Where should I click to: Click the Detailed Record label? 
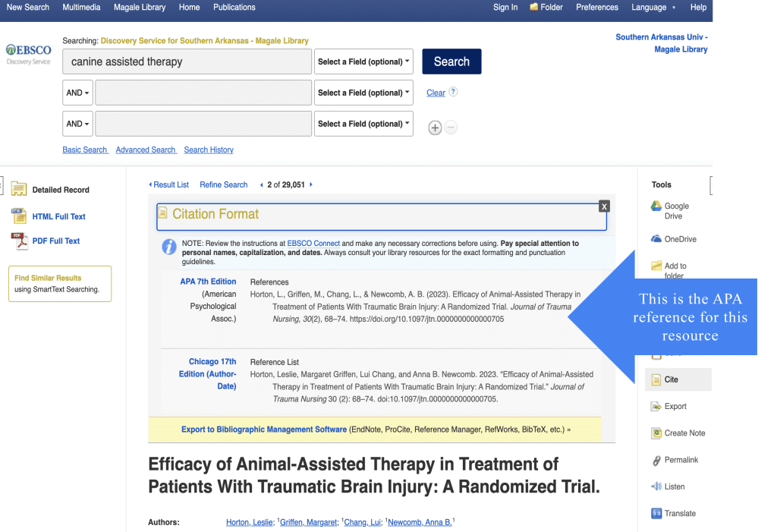click(61, 190)
